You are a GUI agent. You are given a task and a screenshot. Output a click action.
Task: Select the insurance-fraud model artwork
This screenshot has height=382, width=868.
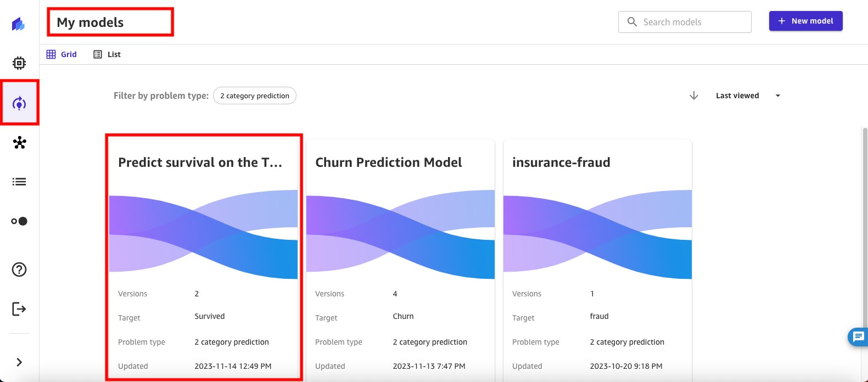(597, 234)
